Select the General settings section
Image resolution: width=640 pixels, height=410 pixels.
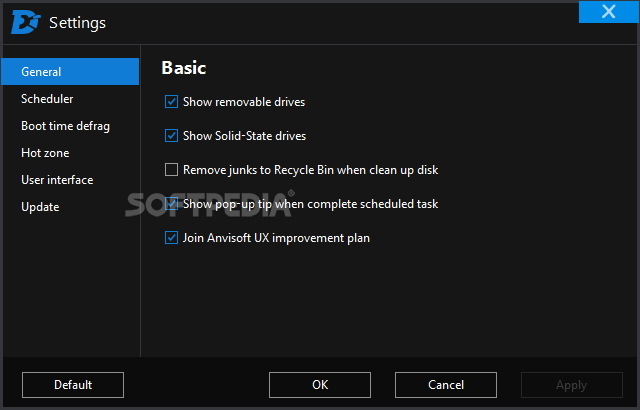click(x=70, y=72)
